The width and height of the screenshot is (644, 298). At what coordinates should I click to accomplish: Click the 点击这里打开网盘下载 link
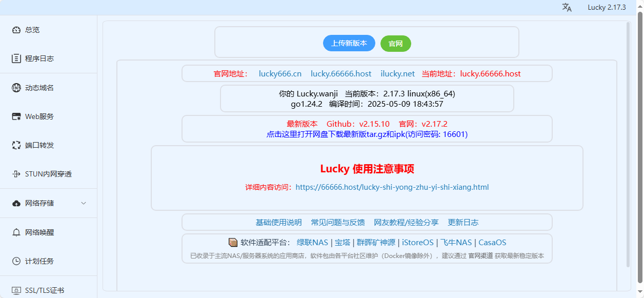367,134
